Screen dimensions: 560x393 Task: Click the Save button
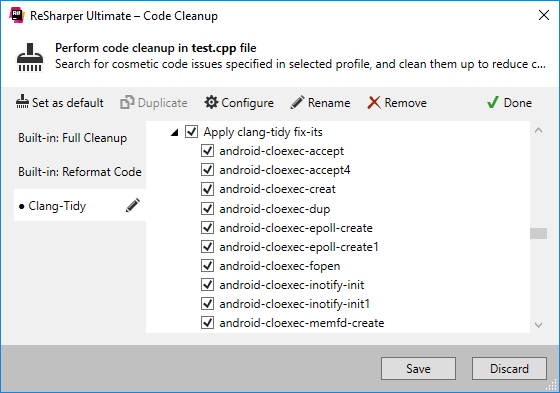click(418, 368)
